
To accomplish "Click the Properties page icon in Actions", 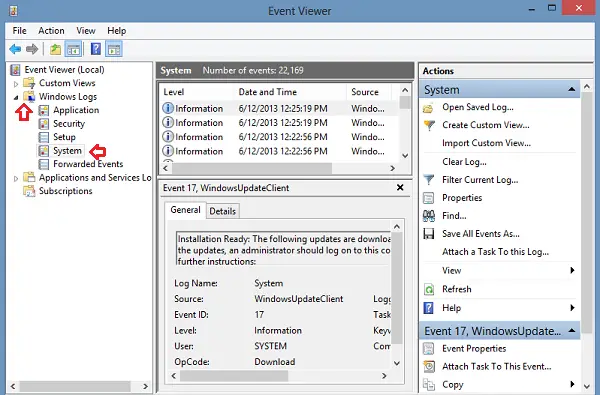I will coord(429,198).
